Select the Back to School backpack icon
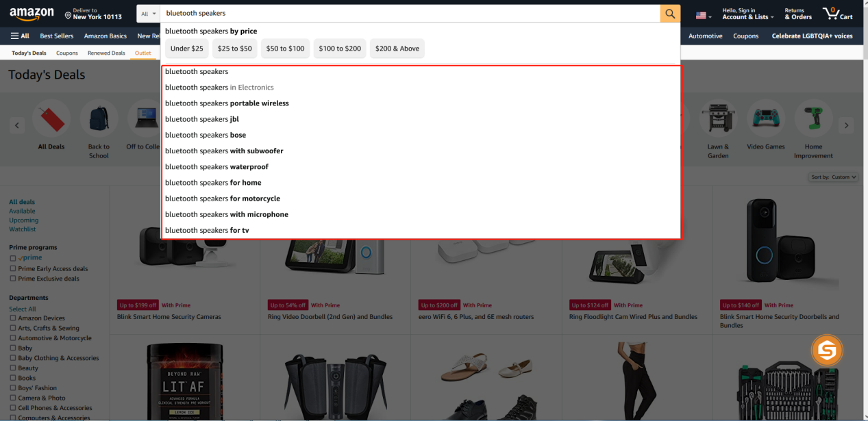The height and width of the screenshot is (421, 868). 99,119
